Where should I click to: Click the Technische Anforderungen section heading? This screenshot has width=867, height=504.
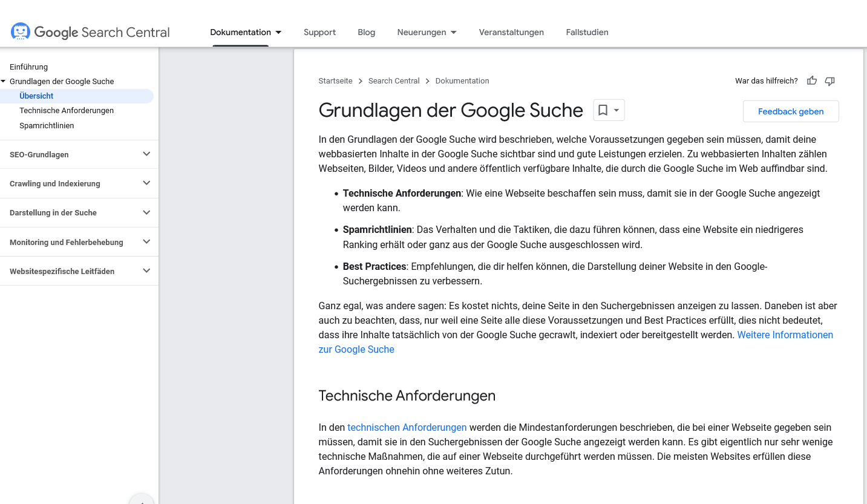pyautogui.click(x=407, y=396)
